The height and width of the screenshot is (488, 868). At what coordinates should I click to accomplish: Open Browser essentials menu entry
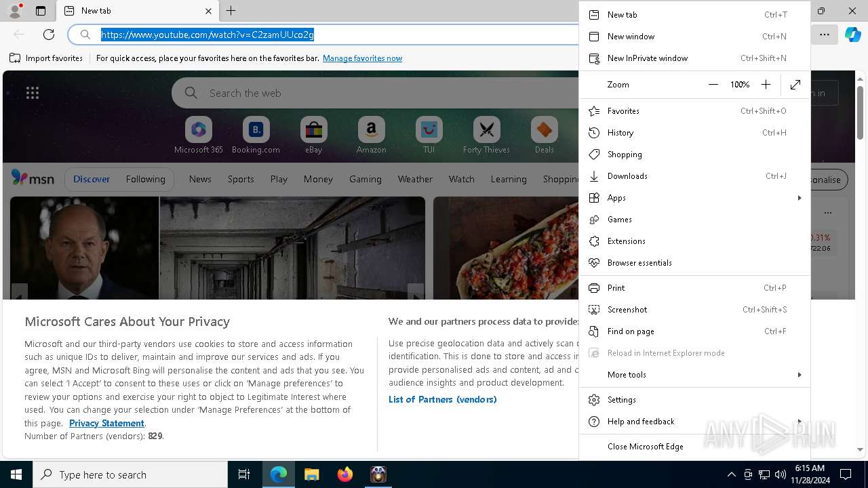(694, 263)
